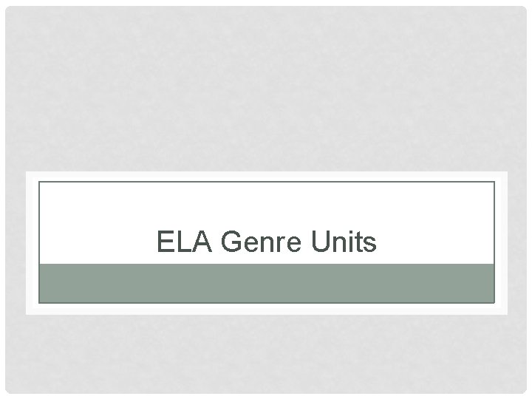Click the gray background beneath the title frame
This screenshot has height=399, width=532.
pos(267,354)
